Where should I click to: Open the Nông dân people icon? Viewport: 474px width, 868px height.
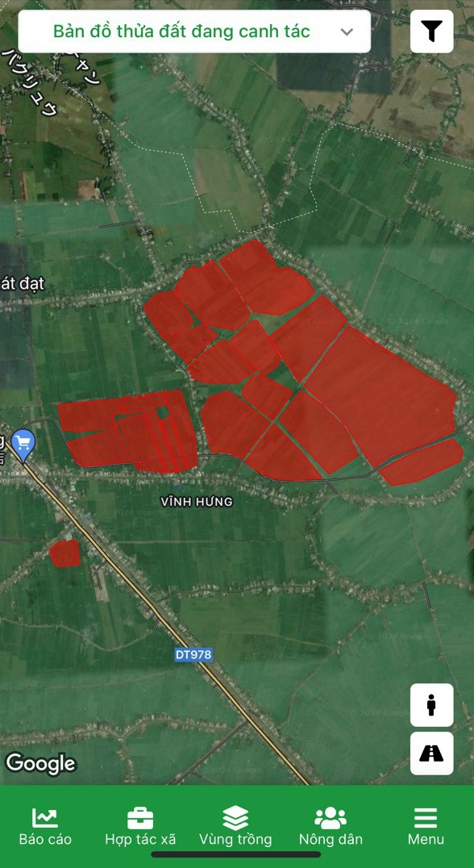click(x=331, y=818)
